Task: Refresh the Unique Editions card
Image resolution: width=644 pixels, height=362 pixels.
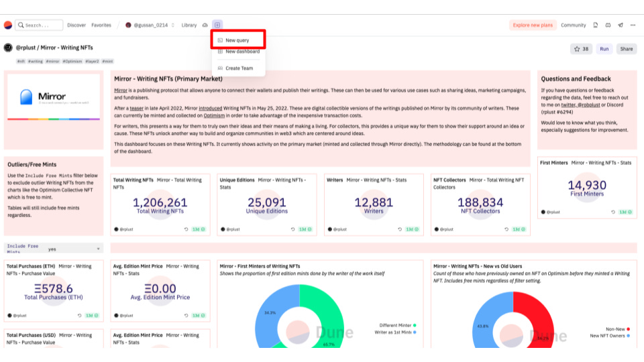Action: click(x=293, y=229)
